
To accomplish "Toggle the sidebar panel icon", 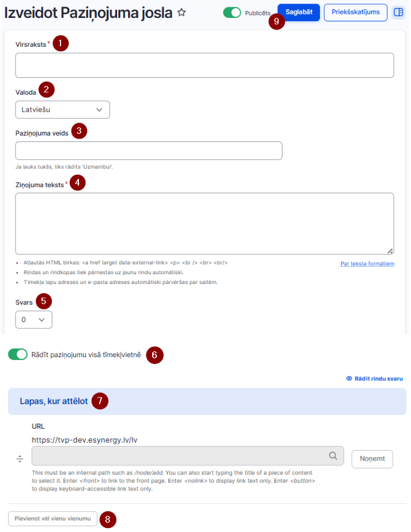I will click(398, 13).
